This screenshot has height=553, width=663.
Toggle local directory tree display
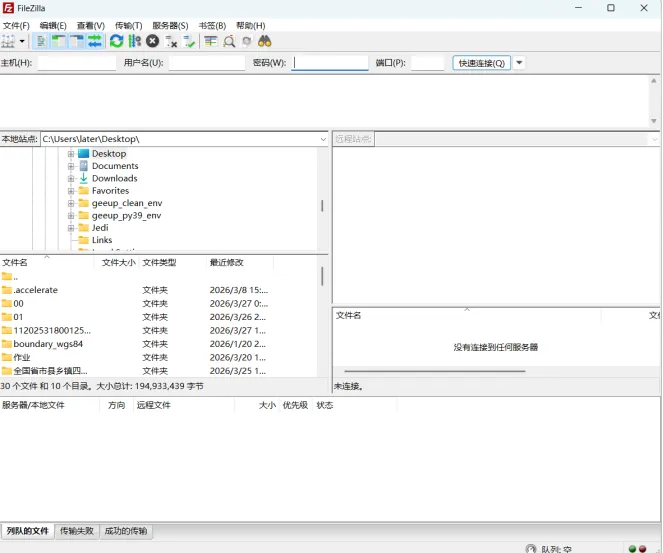[x=59, y=41]
